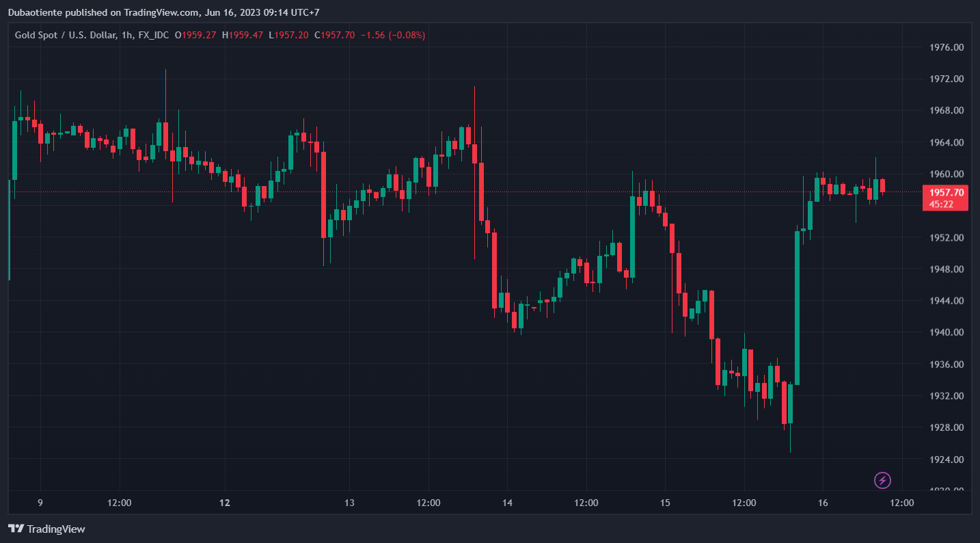
Task: Click the −1.56 (−0.08%) change value
Action: (393, 35)
